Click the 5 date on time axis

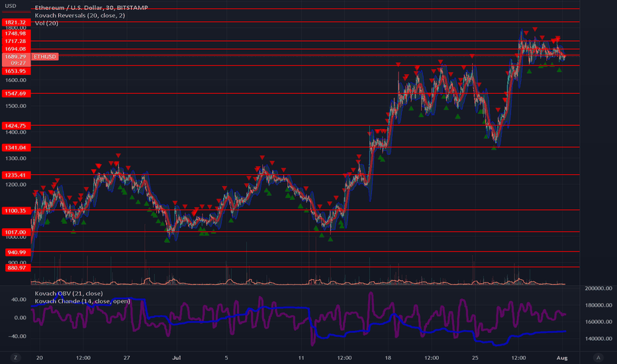click(226, 357)
